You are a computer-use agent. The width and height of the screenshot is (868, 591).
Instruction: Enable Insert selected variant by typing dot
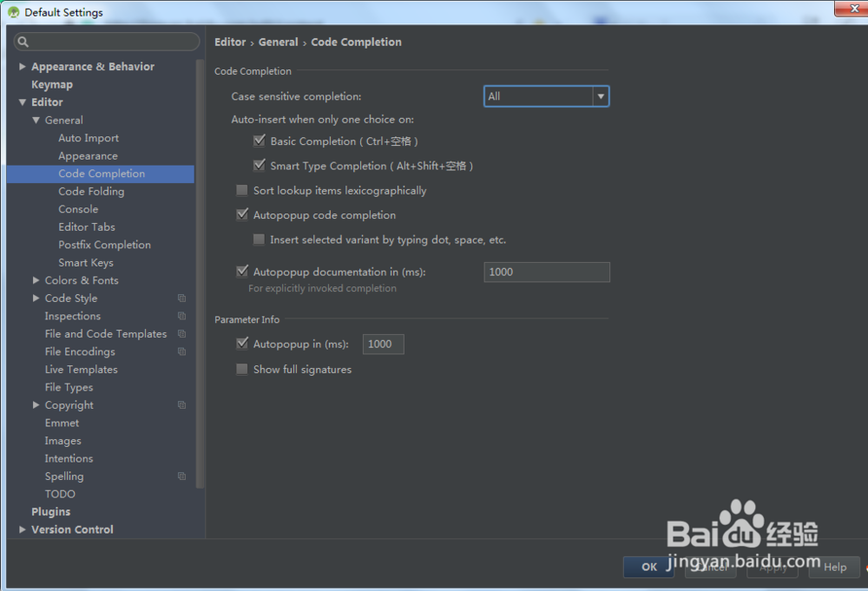tap(259, 240)
